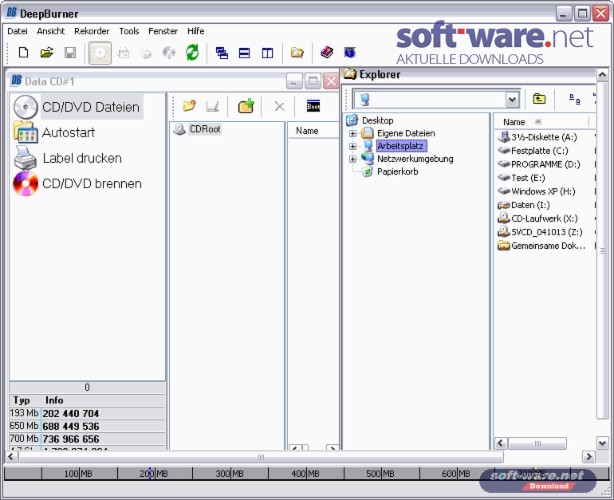Open the Hilfe menu

(195, 31)
